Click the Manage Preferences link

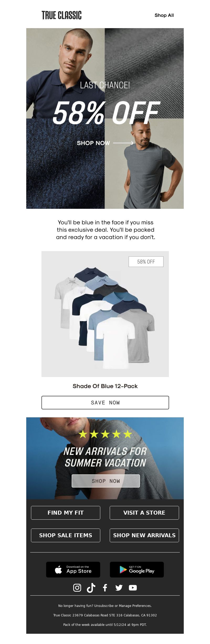135,606
